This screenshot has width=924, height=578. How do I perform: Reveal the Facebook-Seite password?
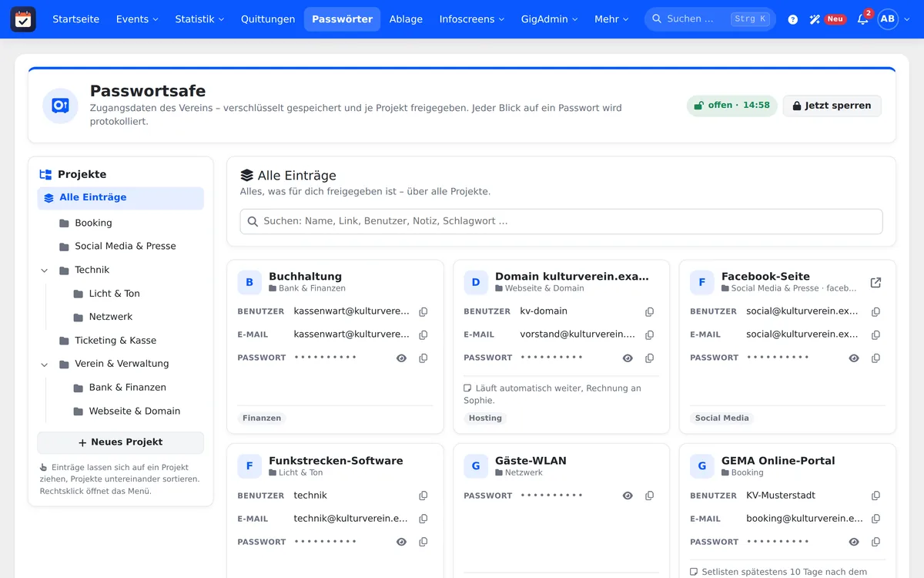tap(854, 358)
